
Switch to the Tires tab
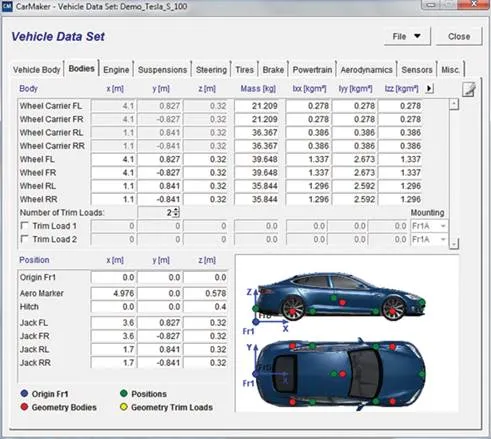tap(245, 70)
